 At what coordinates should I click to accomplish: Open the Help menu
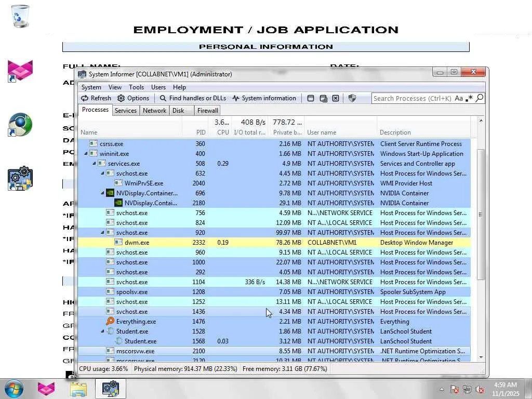pyautogui.click(x=179, y=87)
